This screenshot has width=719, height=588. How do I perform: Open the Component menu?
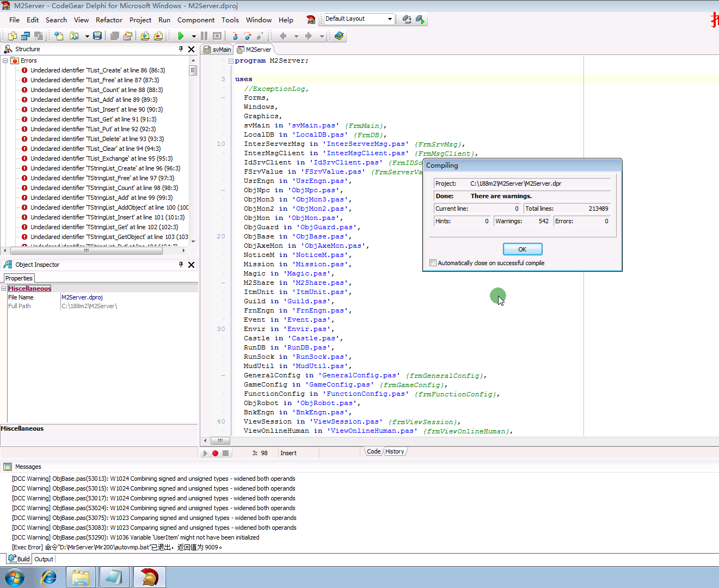[196, 20]
